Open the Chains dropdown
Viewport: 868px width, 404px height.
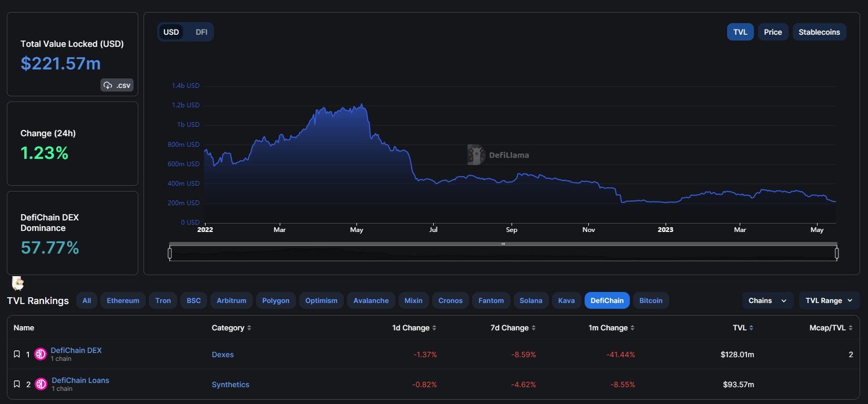[x=767, y=300]
